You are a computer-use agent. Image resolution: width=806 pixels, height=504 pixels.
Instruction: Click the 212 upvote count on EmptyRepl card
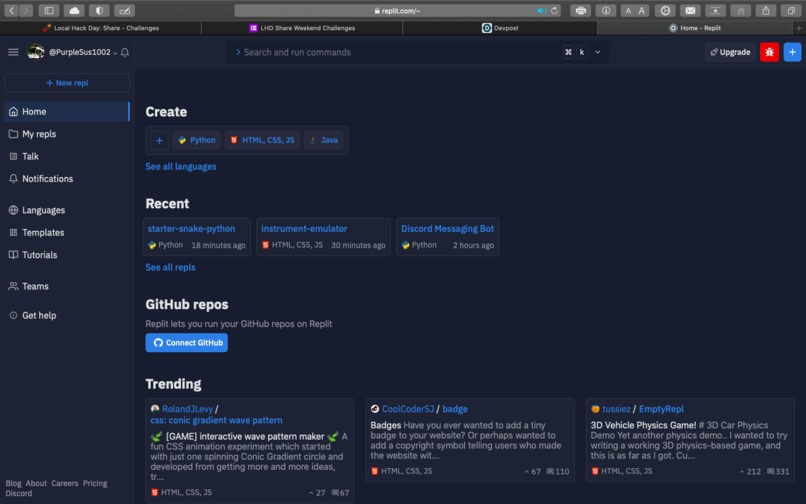point(750,472)
